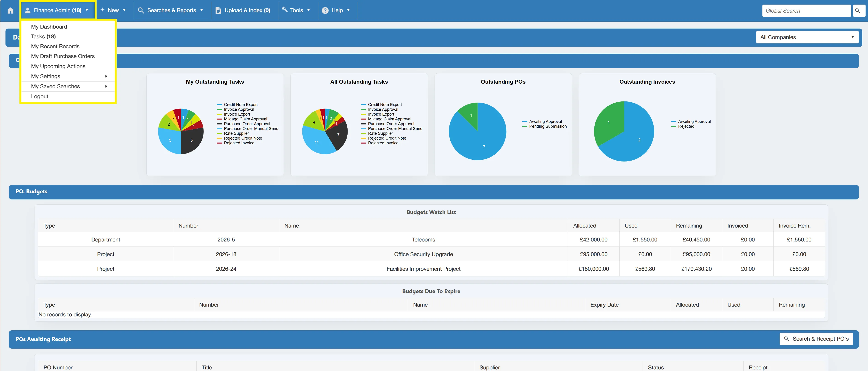Click the Office Security Upgrade row name
868x371 pixels.
tap(423, 254)
